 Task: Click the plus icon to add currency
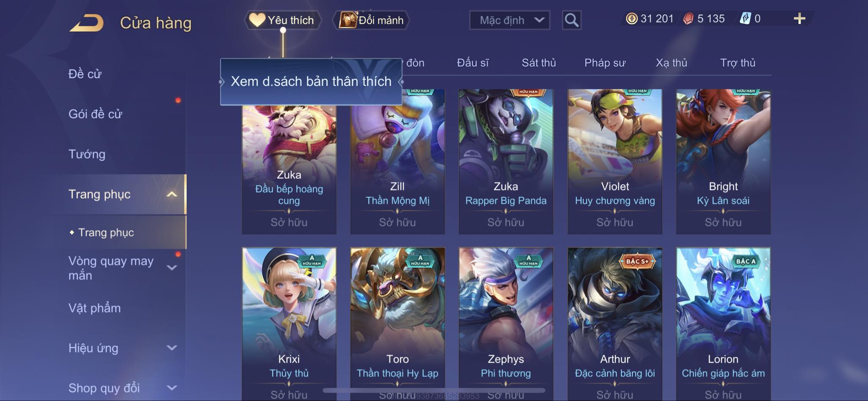[x=799, y=19]
